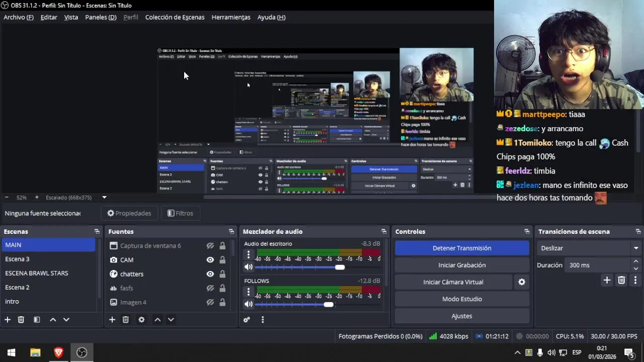The height and width of the screenshot is (362, 644).
Task: Select the intro scene
Action: (48, 302)
